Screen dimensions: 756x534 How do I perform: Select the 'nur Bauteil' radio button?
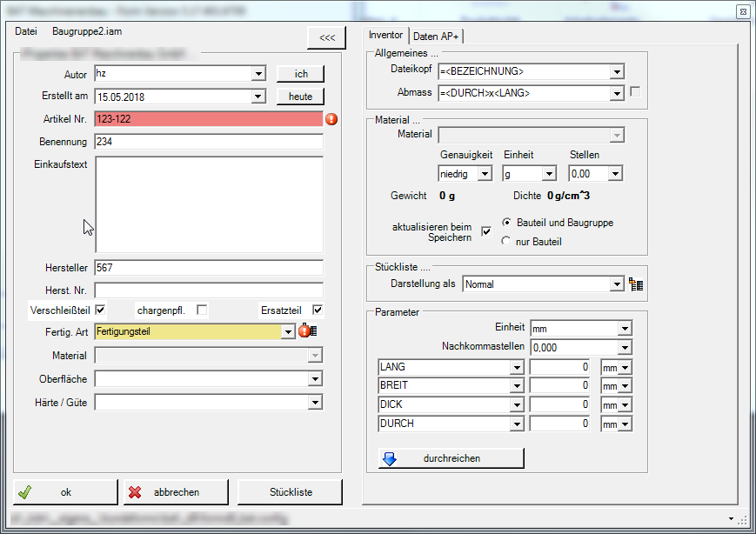[506, 242]
